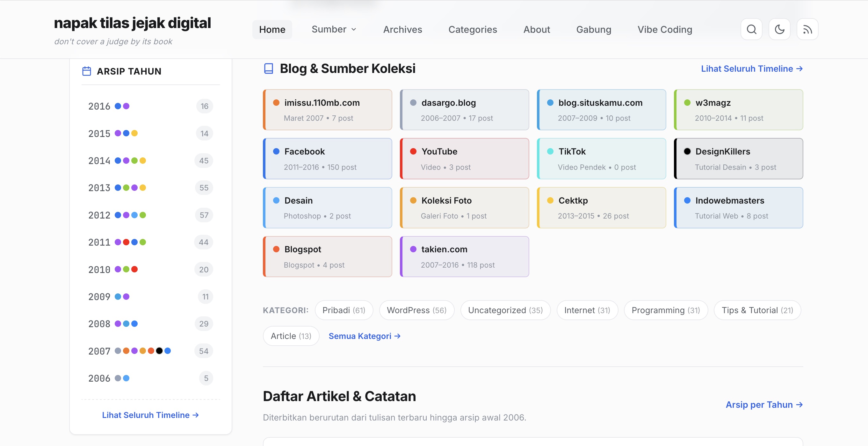Image resolution: width=868 pixels, height=446 pixels.
Task: Open the Indowebmasters source card
Action: (739, 208)
